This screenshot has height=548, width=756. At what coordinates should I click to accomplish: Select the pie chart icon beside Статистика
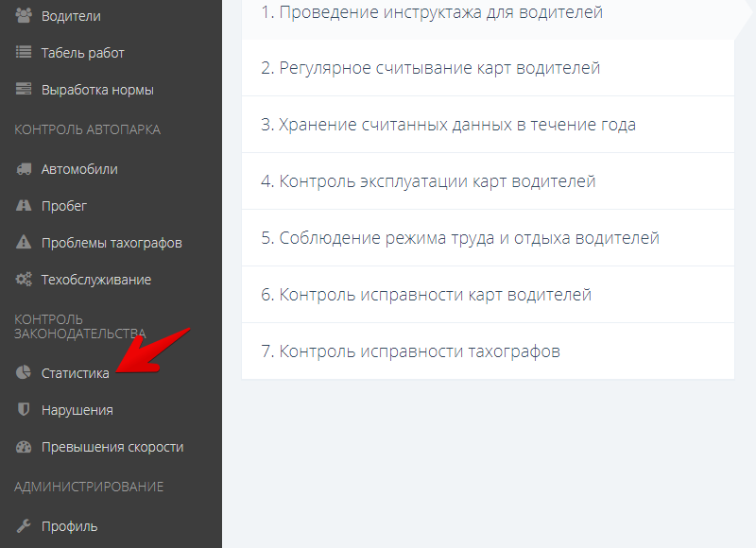[x=23, y=372]
